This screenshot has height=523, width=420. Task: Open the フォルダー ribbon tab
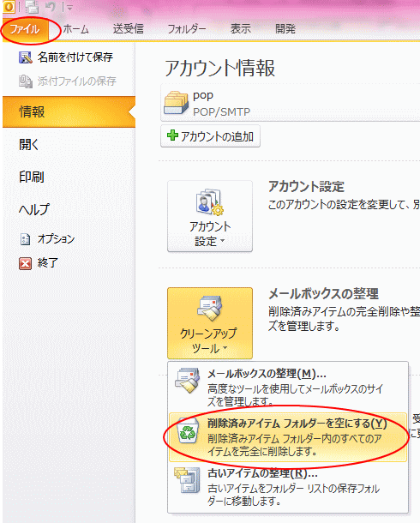pos(187,29)
